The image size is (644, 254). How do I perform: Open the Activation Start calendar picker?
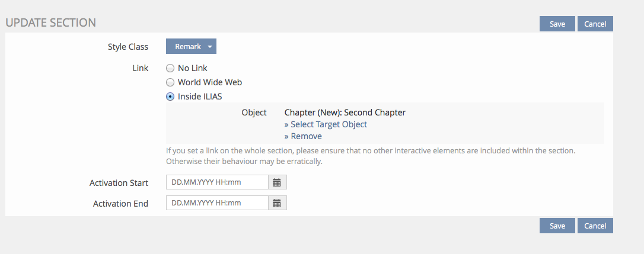(277, 182)
